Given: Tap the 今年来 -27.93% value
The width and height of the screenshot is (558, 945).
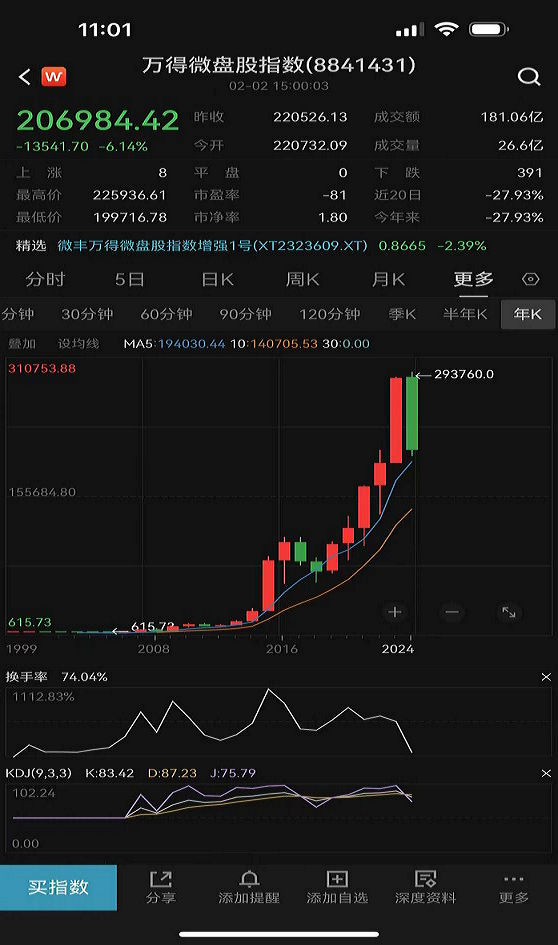Looking at the screenshot, I should pyautogui.click(x=514, y=217).
